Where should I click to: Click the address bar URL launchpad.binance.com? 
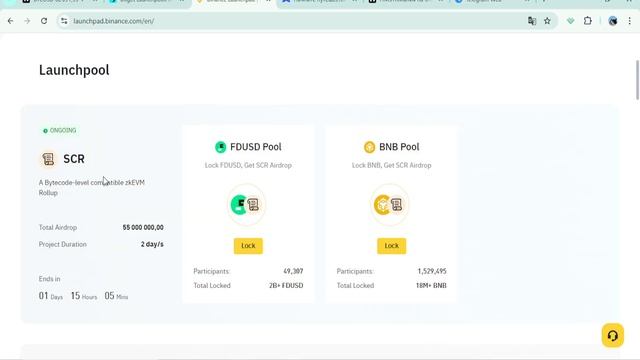113,21
